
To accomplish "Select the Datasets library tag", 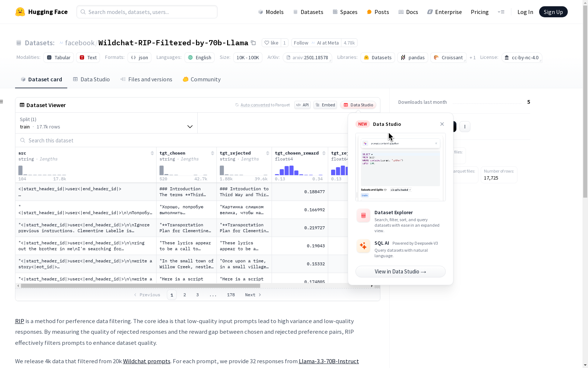I will [x=378, y=57].
